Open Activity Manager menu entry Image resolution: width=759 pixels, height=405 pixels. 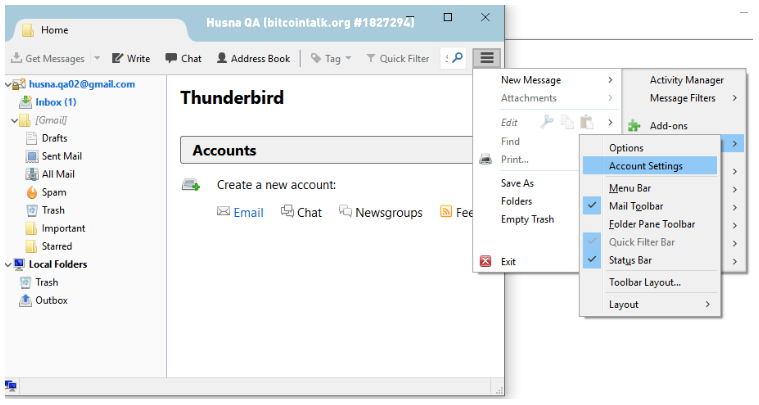[x=685, y=80]
